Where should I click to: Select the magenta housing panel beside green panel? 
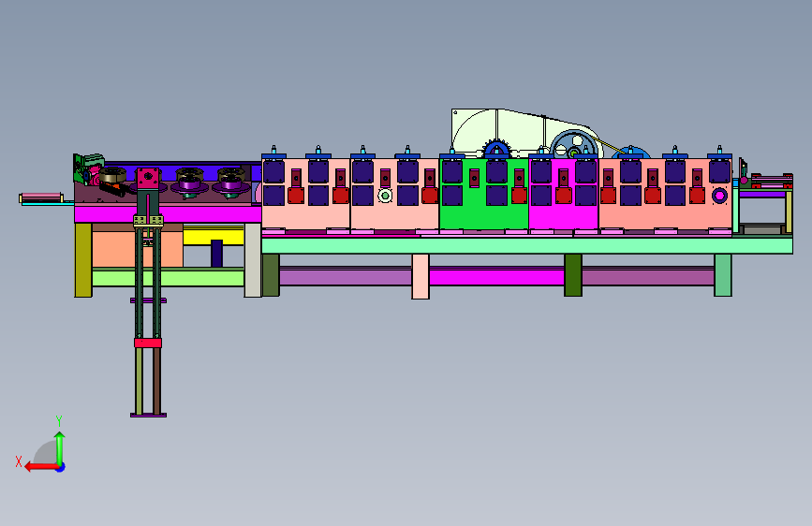(564, 195)
